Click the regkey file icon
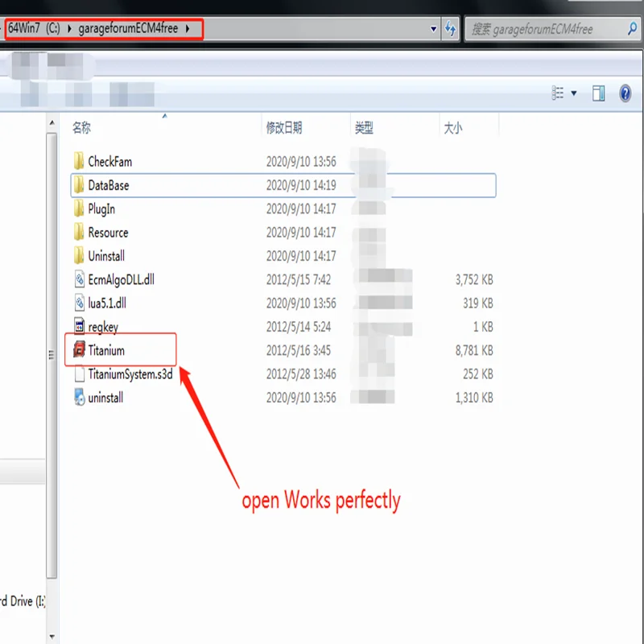Image resolution: width=644 pixels, height=644 pixels. (79, 326)
